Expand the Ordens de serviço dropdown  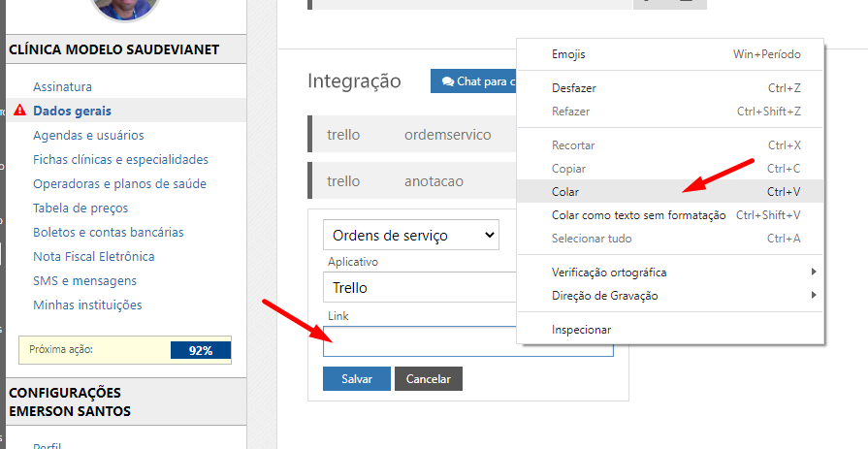(411, 235)
